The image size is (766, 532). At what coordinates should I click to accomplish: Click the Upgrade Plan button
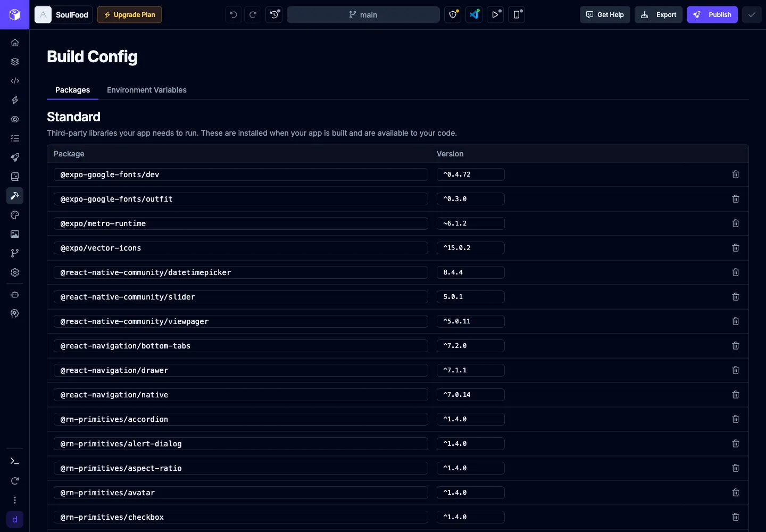coord(129,15)
